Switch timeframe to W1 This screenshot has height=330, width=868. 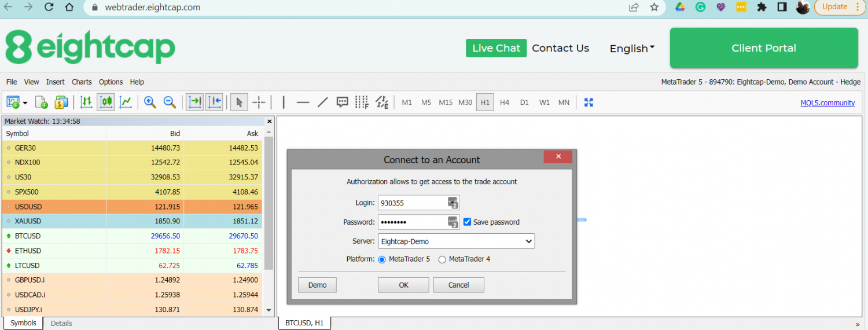point(545,102)
